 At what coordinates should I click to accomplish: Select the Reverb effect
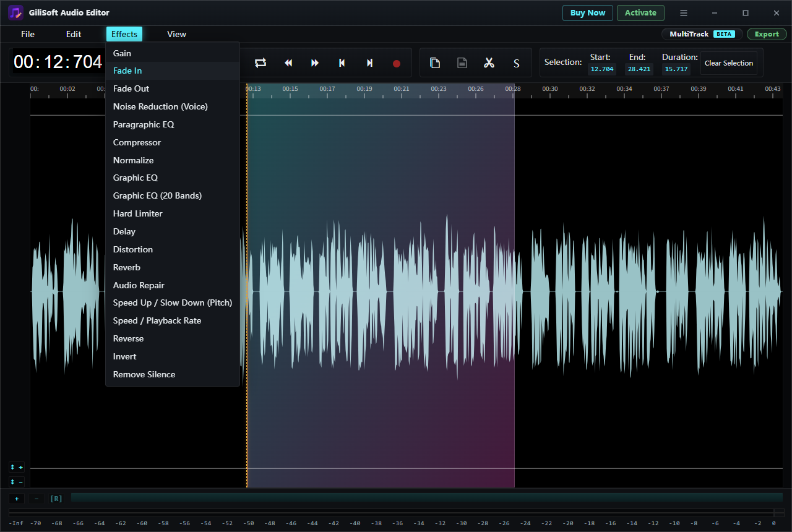point(173,267)
